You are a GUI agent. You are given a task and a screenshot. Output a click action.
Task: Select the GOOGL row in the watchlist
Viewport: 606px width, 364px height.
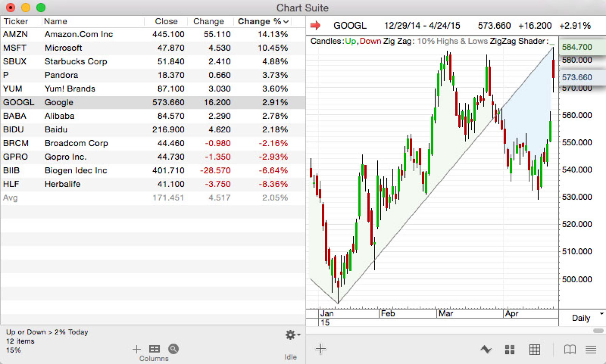click(102, 102)
